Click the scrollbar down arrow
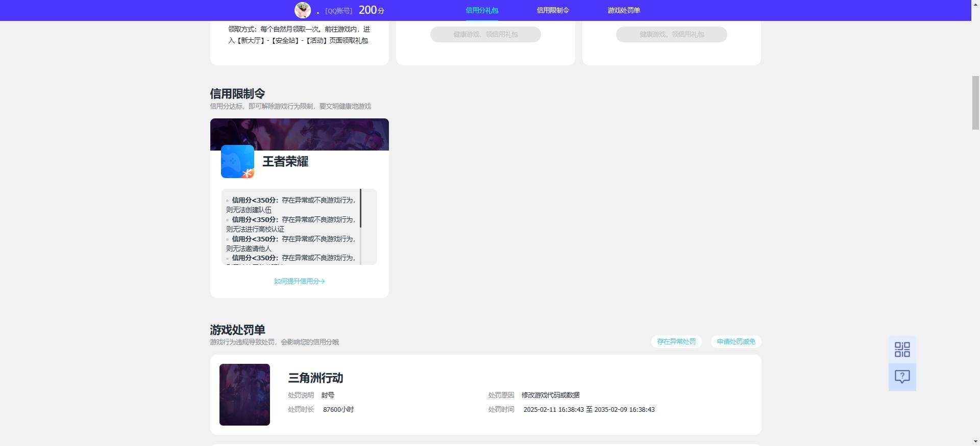Screen dimensions: 980x446 click(975, 441)
